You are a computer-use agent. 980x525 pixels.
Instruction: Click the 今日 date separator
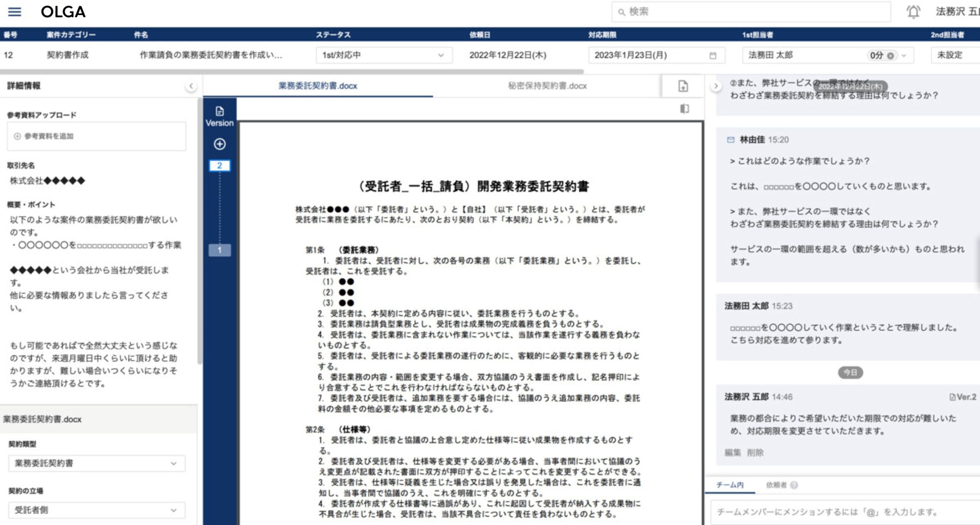tap(850, 373)
